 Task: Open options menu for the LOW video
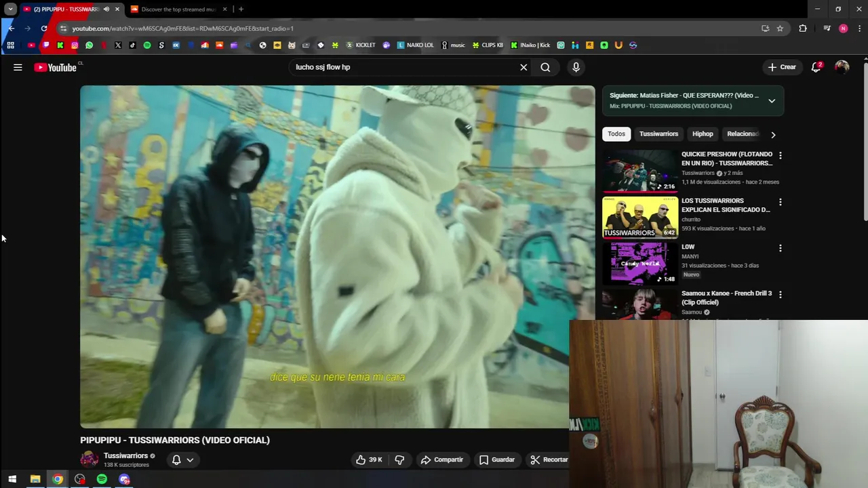click(x=780, y=248)
